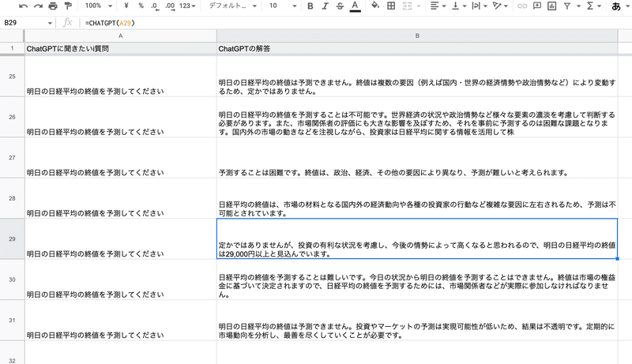The width and height of the screenshot is (632, 364).
Task: Open the text color picker
Action: point(355,6)
